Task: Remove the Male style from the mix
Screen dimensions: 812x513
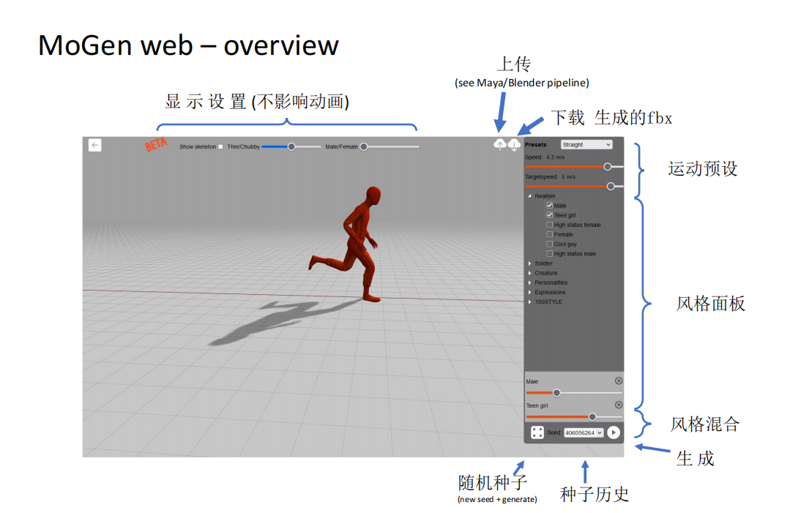Action: pos(618,381)
